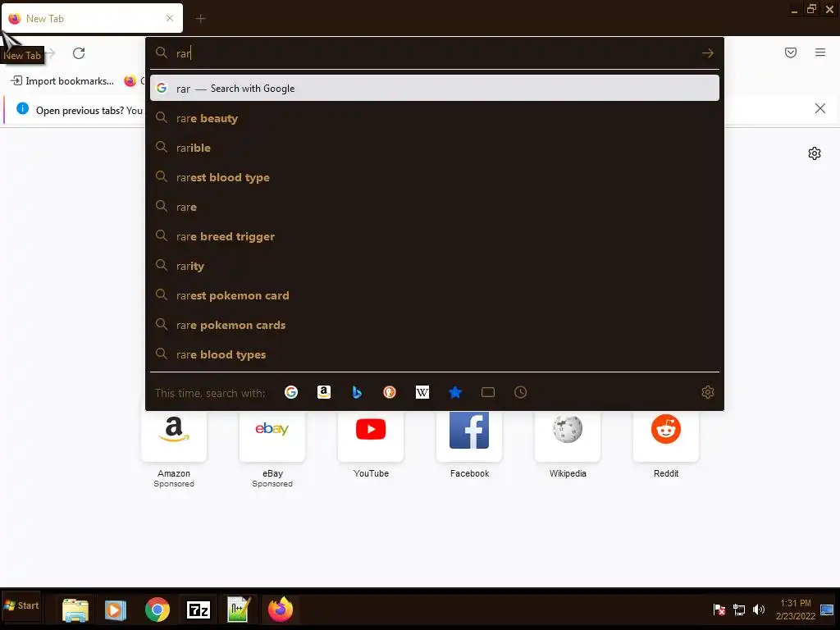Select 'rare pokemon cards' suggestion
This screenshot has width=840, height=630.
tap(435, 325)
